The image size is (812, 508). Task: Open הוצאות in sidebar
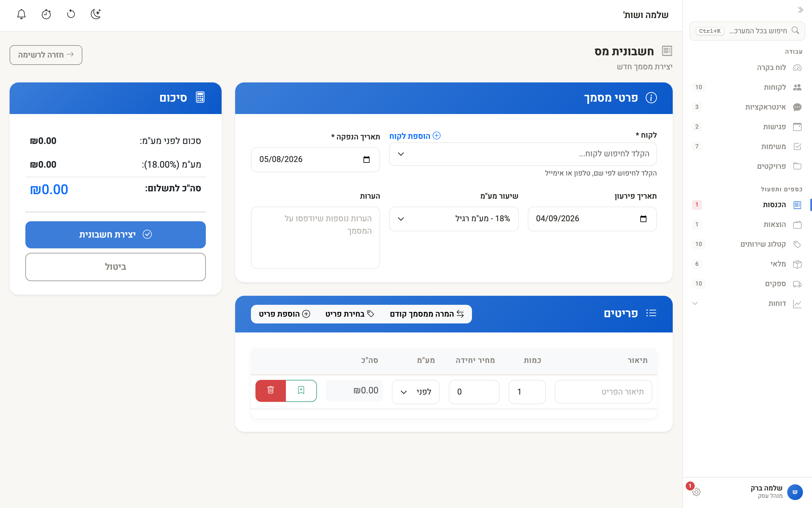point(747,224)
